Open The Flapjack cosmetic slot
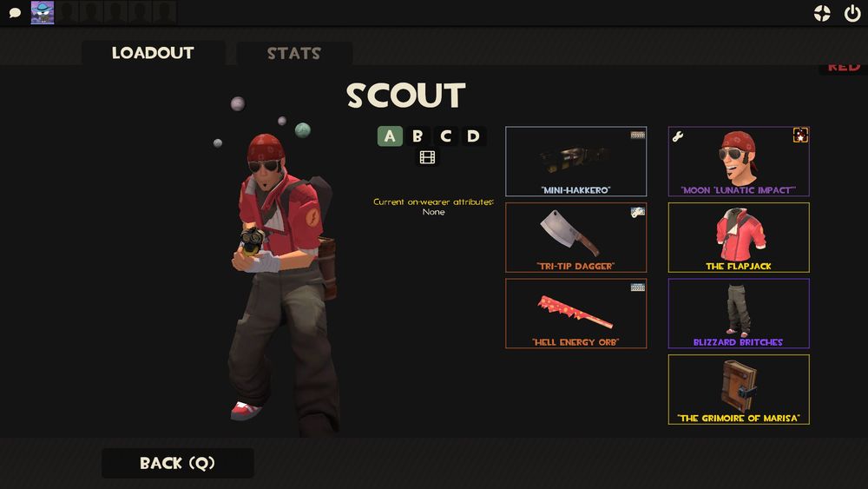 click(x=739, y=238)
